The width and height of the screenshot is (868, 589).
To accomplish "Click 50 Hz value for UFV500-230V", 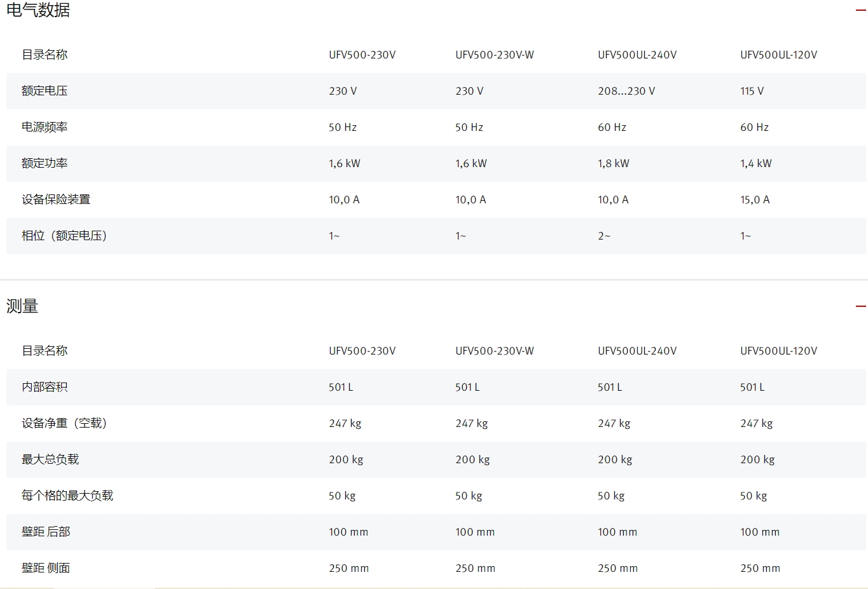I will [x=342, y=127].
